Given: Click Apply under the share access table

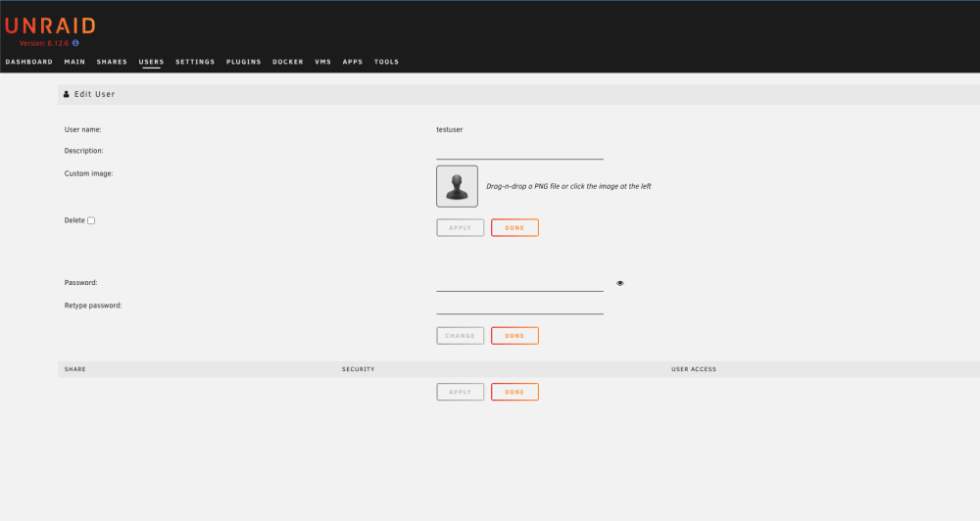Looking at the screenshot, I should pyautogui.click(x=460, y=392).
